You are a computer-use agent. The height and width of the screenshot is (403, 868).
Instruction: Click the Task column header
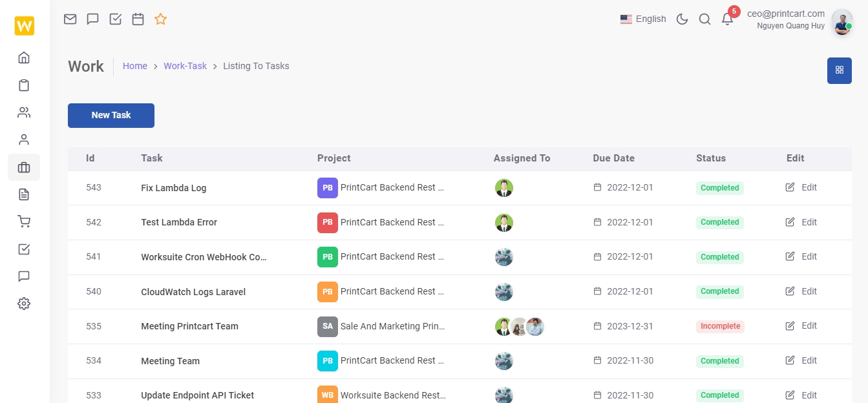(x=152, y=158)
